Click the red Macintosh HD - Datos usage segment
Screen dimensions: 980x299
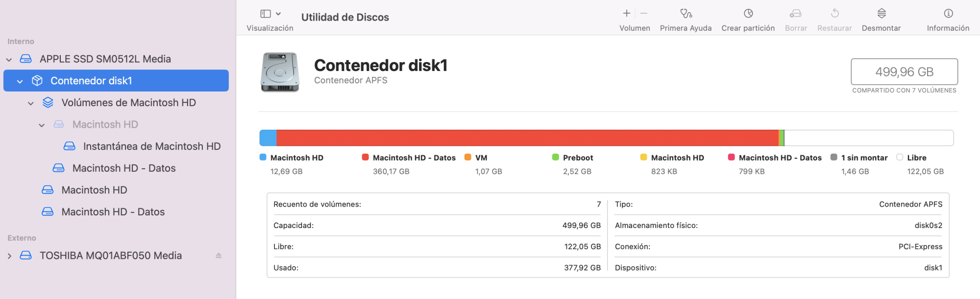tap(527, 138)
